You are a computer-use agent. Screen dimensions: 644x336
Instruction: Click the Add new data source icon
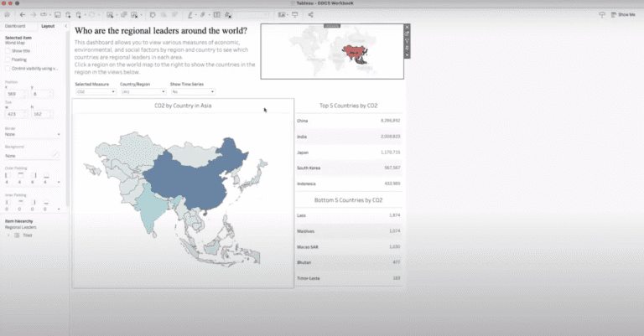click(68, 15)
